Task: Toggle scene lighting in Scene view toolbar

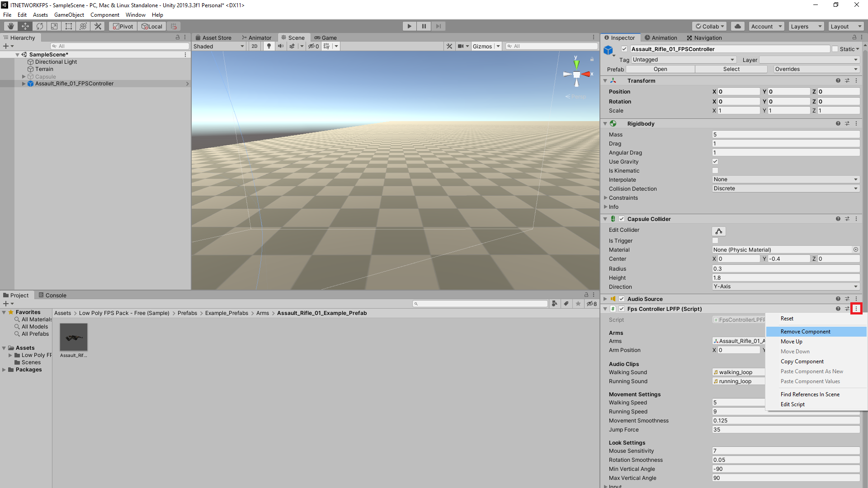Action: [269, 46]
